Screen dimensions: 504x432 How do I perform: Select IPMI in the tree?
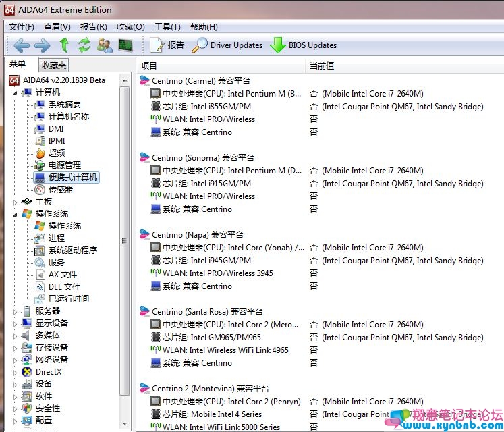tap(57, 141)
